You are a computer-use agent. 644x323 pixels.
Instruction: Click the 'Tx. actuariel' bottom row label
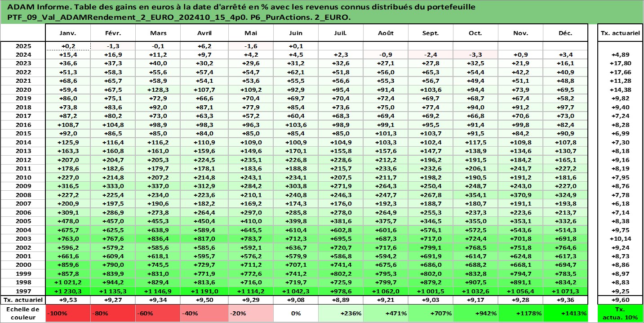click(x=23, y=300)
